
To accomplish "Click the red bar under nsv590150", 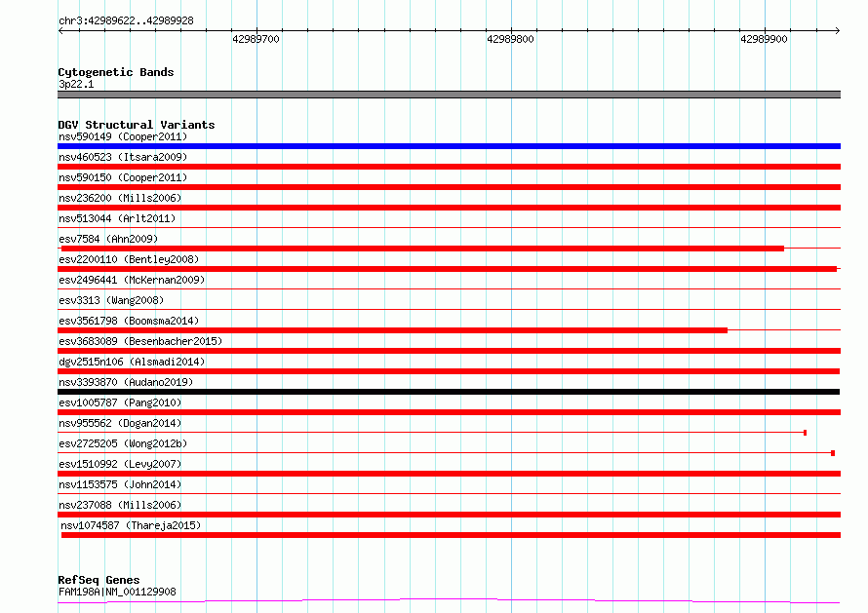I will pos(449,187).
